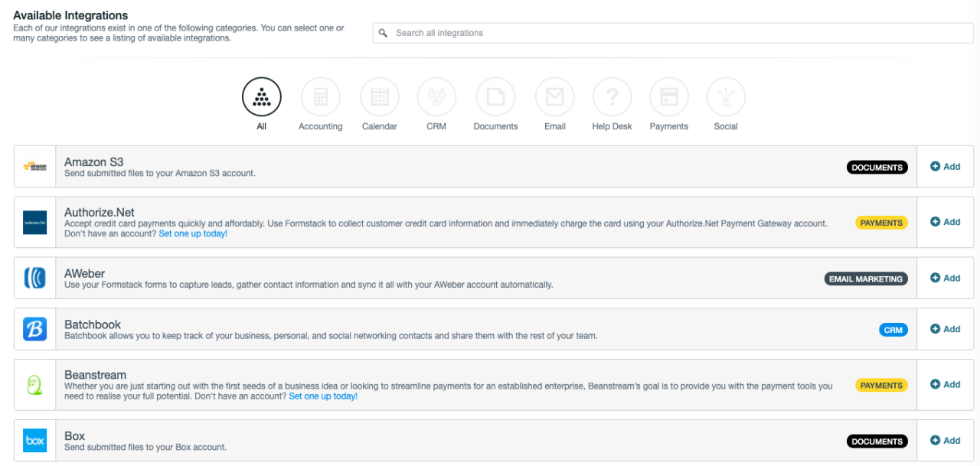
Task: Add the AWeber integration
Action: click(x=946, y=279)
